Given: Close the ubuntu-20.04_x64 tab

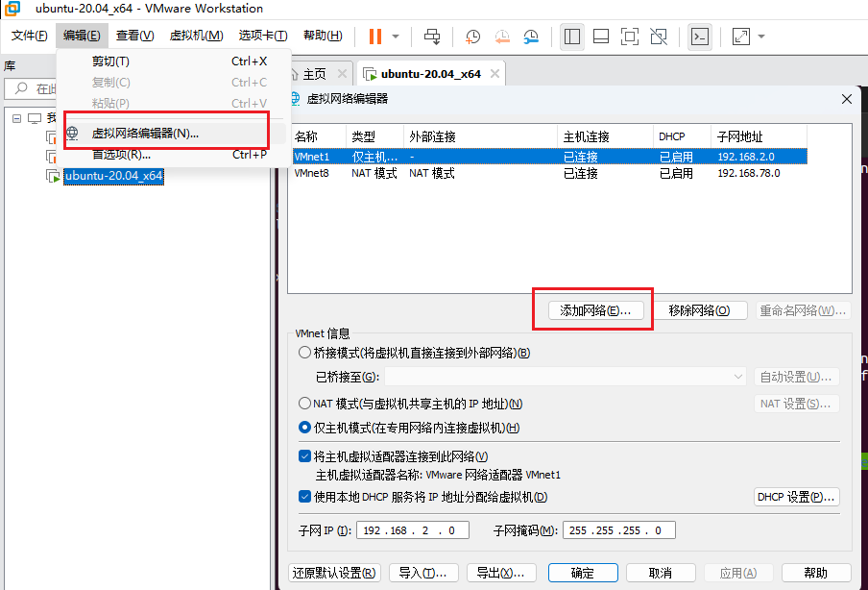Looking at the screenshot, I should [494, 74].
